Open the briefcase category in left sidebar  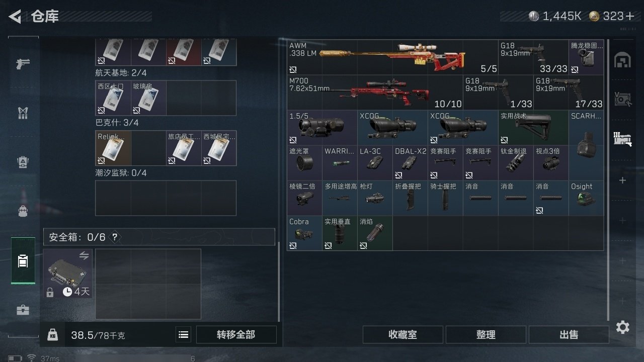[x=23, y=310]
